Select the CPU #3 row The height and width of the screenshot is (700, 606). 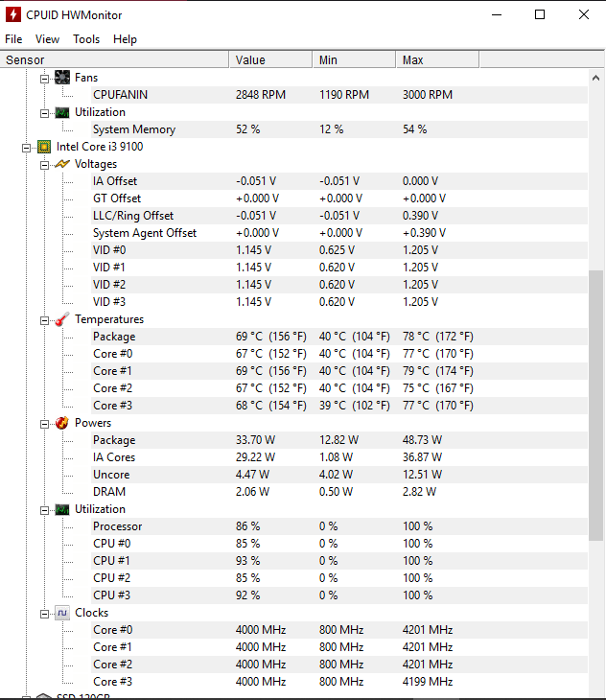click(x=339, y=595)
